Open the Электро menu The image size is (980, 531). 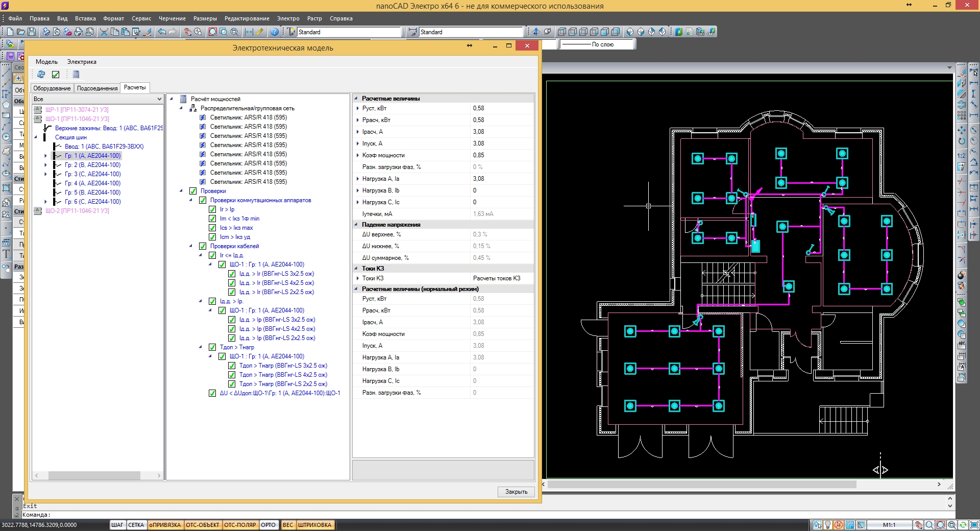click(288, 18)
